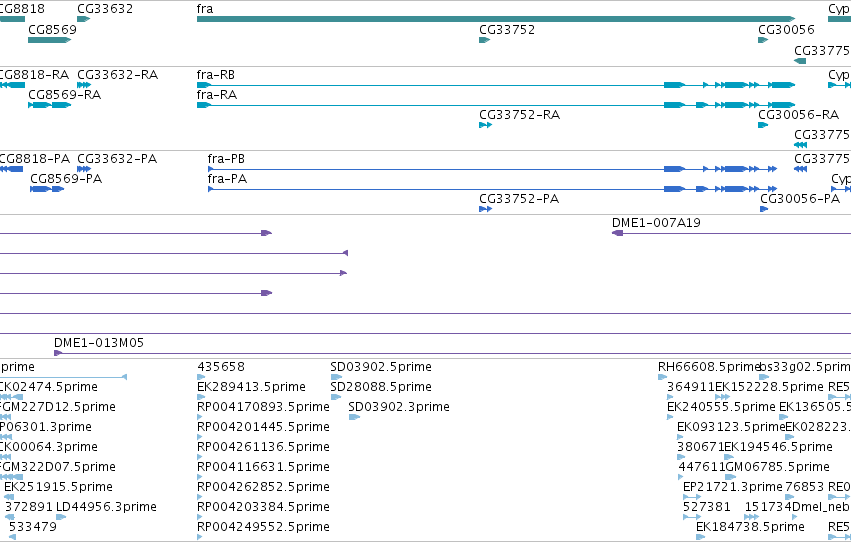Image resolution: width=851 pixels, height=542 pixels.
Task: Select the CG8818-RA transcript label
Action: click(x=34, y=75)
